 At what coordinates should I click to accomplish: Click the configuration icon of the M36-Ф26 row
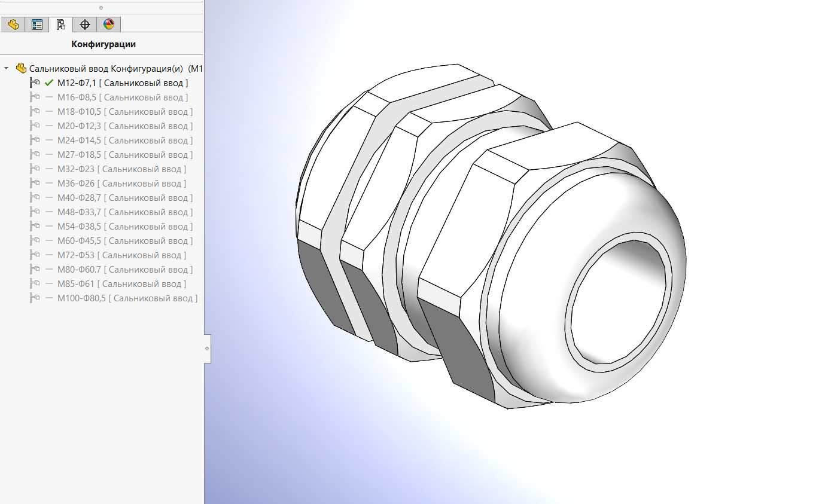35,184
